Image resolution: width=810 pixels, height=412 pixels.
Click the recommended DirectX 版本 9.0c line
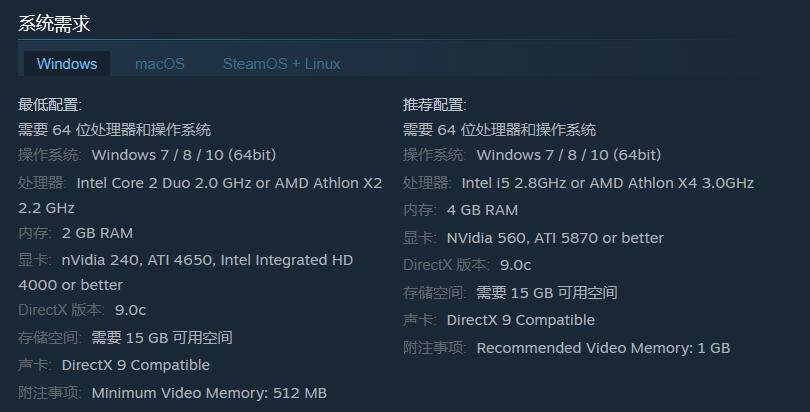coord(467,265)
